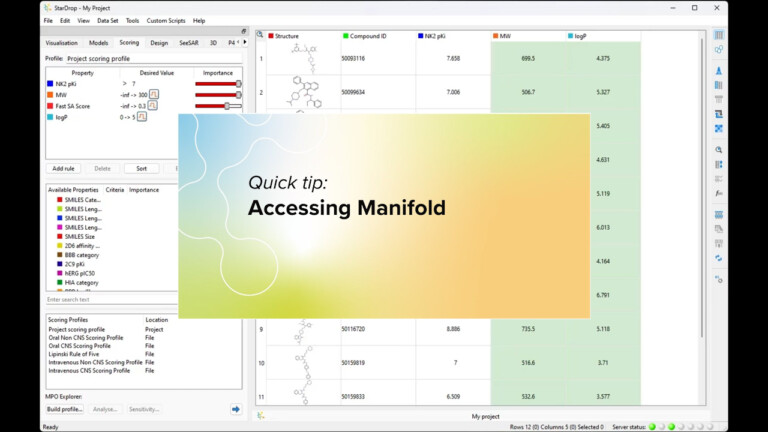Viewport: 768px width, 432px height.
Task: Open the logP desirability function graph icon
Action: (x=142, y=116)
